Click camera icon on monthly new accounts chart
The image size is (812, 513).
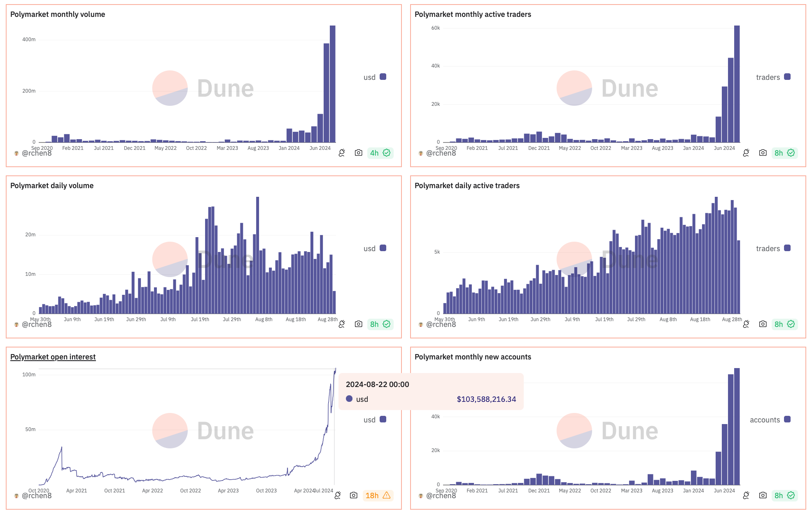tap(763, 495)
